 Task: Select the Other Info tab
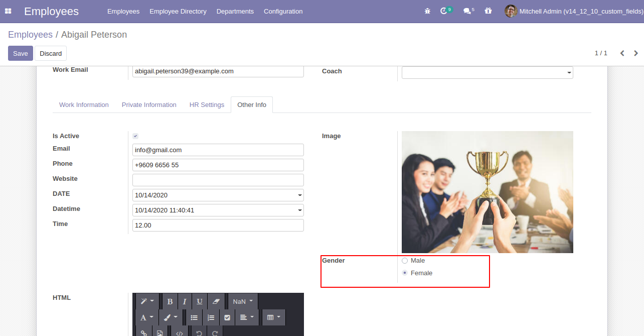pyautogui.click(x=252, y=105)
